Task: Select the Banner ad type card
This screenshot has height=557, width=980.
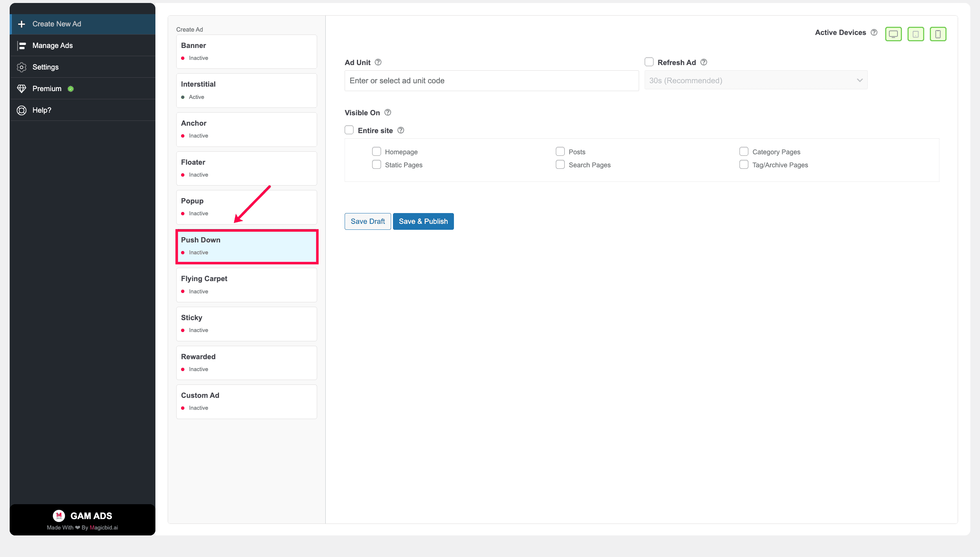Action: (x=246, y=52)
